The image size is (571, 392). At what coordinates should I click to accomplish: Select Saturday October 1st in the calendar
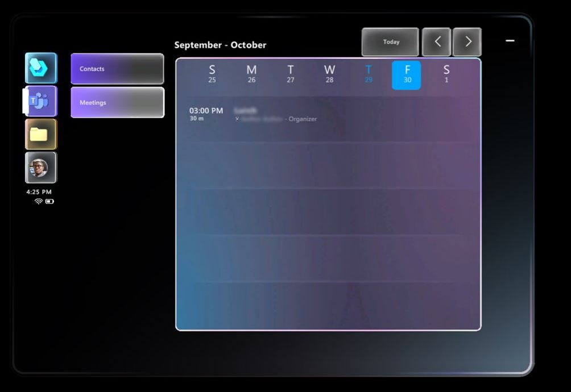pyautogui.click(x=446, y=74)
